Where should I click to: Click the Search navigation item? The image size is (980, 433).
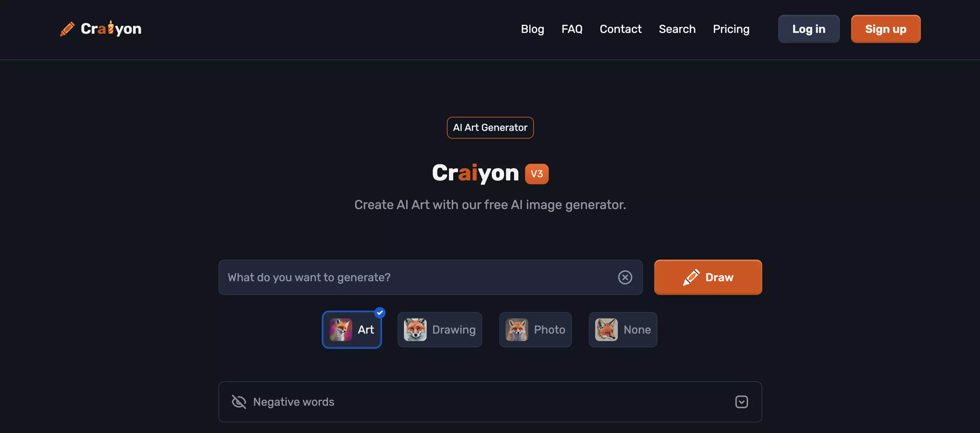point(677,29)
